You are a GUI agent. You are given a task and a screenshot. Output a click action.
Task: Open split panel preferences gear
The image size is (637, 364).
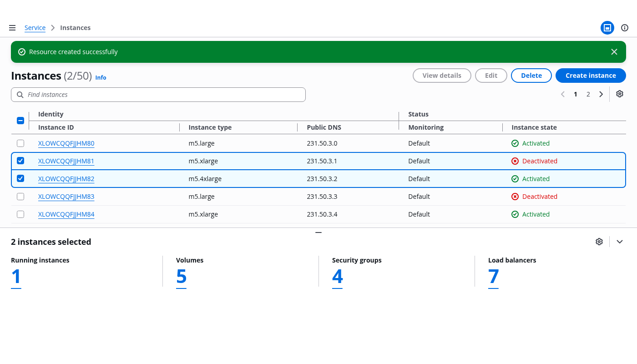click(599, 242)
